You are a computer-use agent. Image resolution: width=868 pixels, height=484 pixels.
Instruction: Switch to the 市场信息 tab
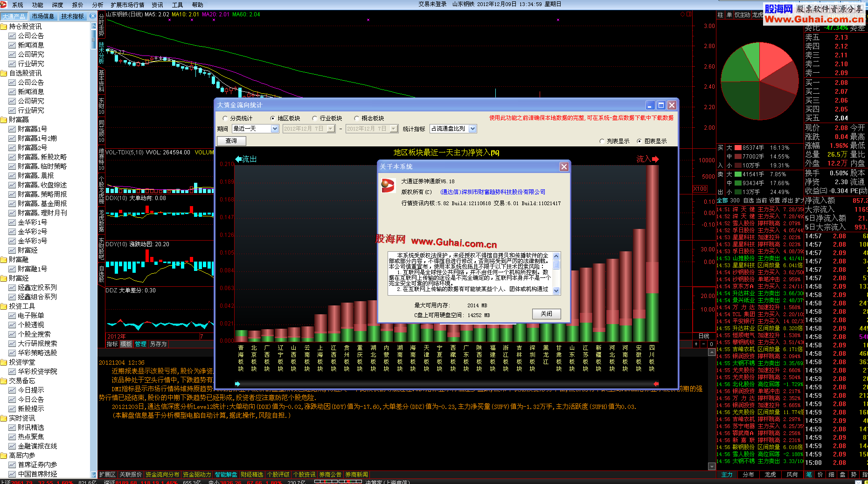[43, 16]
